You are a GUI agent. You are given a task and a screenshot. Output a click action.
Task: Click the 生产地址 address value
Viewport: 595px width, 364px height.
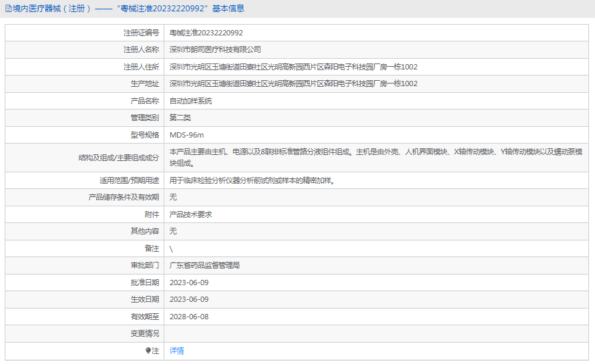[x=293, y=84]
